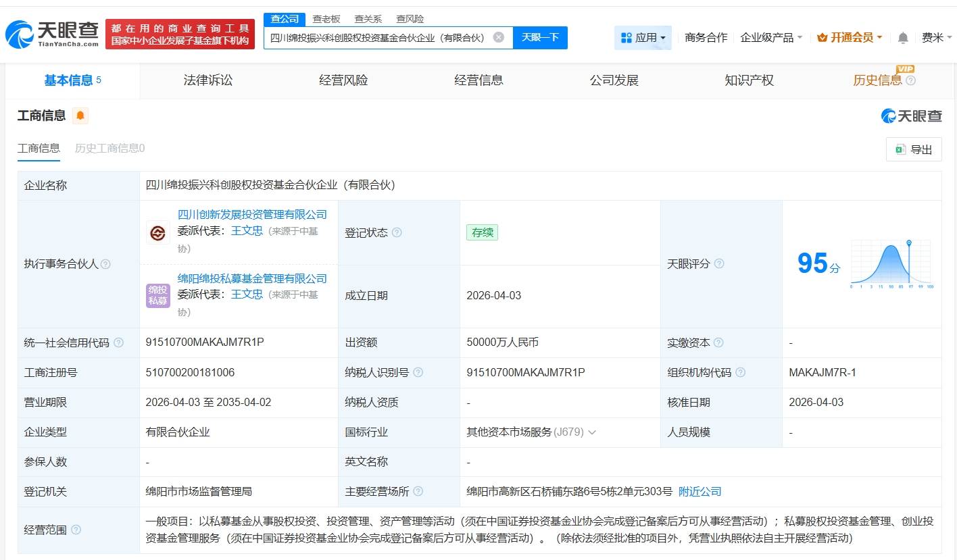Image resolution: width=957 pixels, height=560 pixels.
Task: Switch to the 查老板 search tab
Action: [x=326, y=18]
